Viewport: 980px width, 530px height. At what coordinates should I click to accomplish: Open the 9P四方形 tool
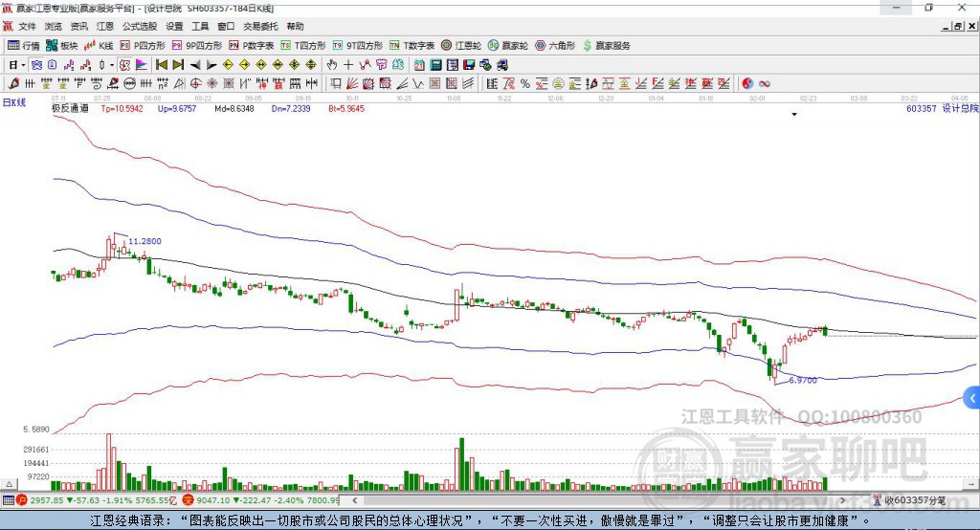[197, 46]
